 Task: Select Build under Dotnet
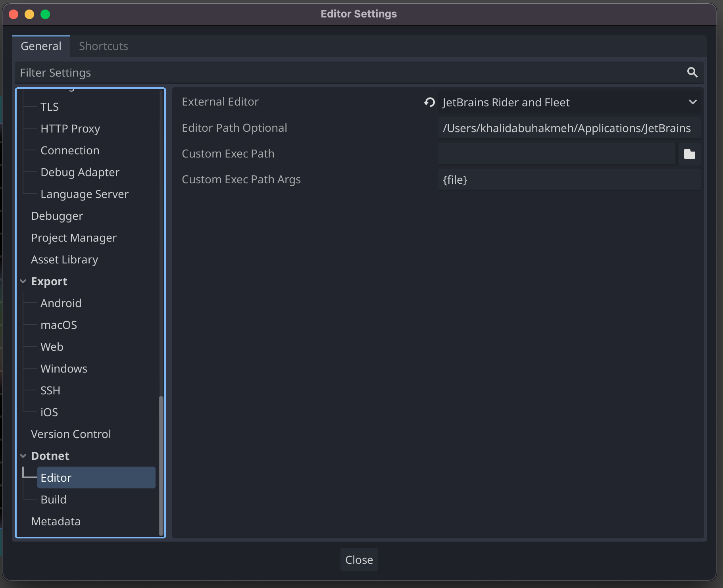[54, 500]
